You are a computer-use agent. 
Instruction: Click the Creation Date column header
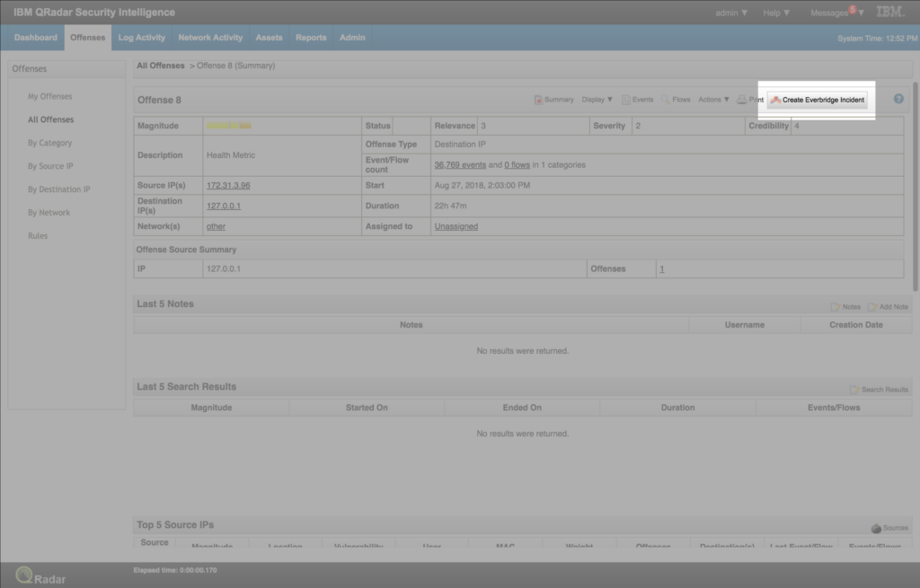click(856, 325)
